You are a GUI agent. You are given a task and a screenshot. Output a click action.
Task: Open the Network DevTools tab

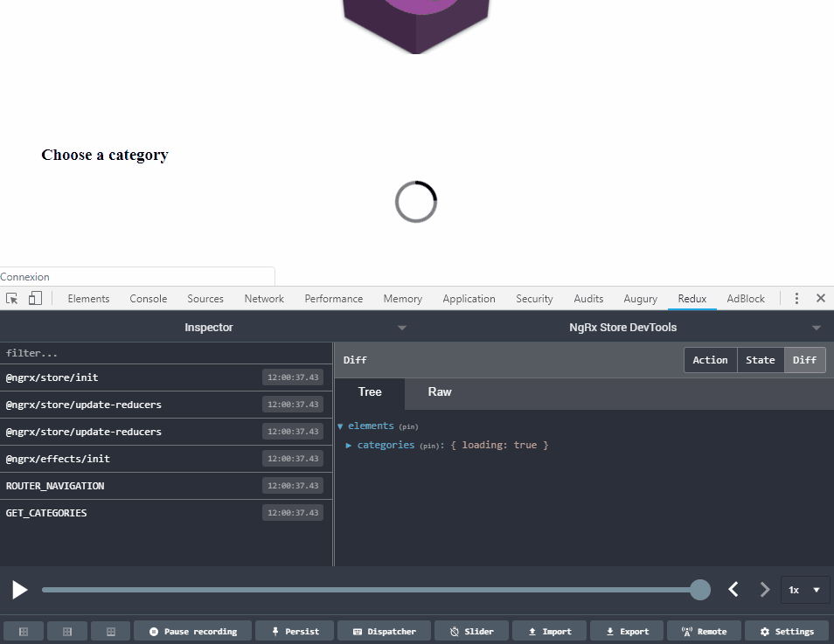coord(264,298)
